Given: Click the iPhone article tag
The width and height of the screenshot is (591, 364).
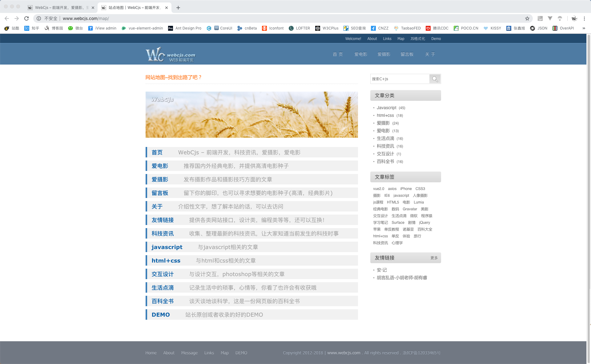Looking at the screenshot, I should click(406, 189).
